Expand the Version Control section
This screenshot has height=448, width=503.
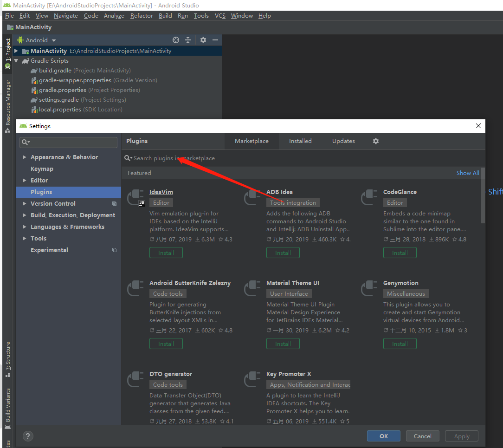(x=24, y=204)
